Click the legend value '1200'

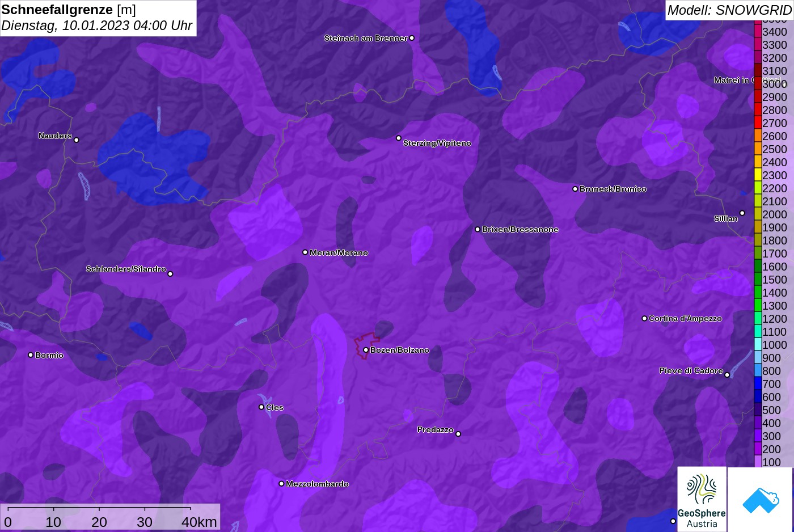coord(775,319)
